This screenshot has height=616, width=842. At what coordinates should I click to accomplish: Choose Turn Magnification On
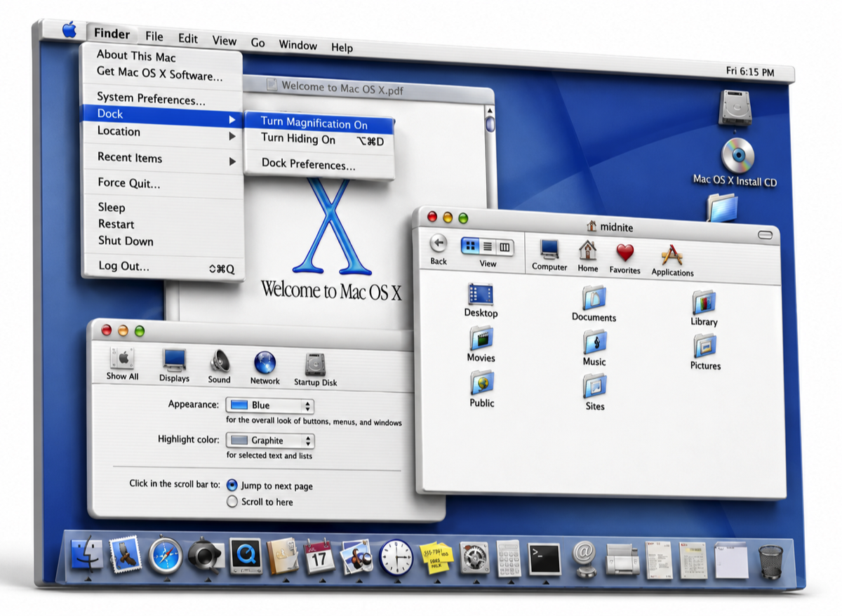319,123
